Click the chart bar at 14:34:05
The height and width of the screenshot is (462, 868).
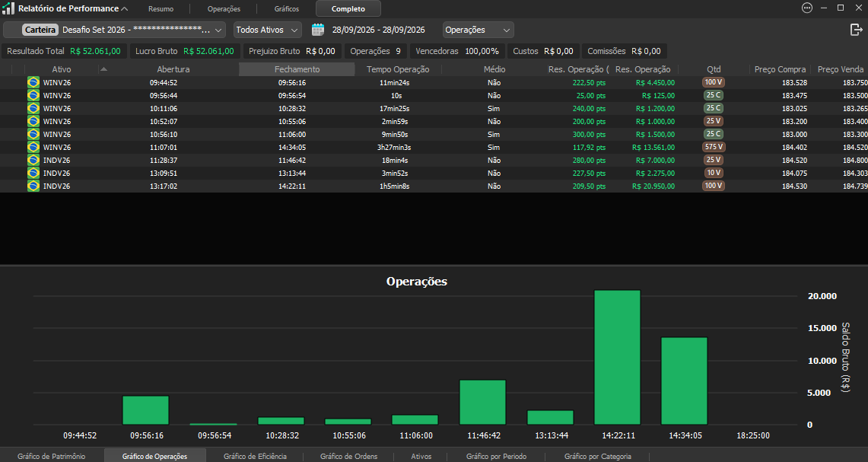click(x=684, y=381)
